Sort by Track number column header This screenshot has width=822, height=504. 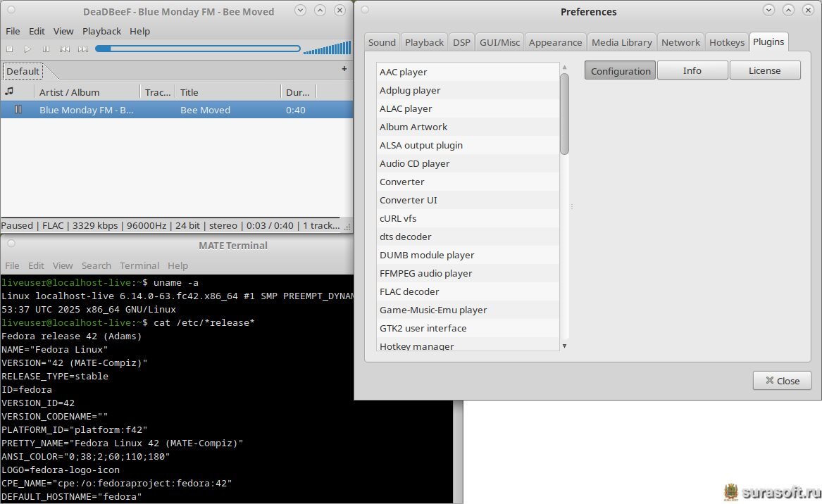158,92
